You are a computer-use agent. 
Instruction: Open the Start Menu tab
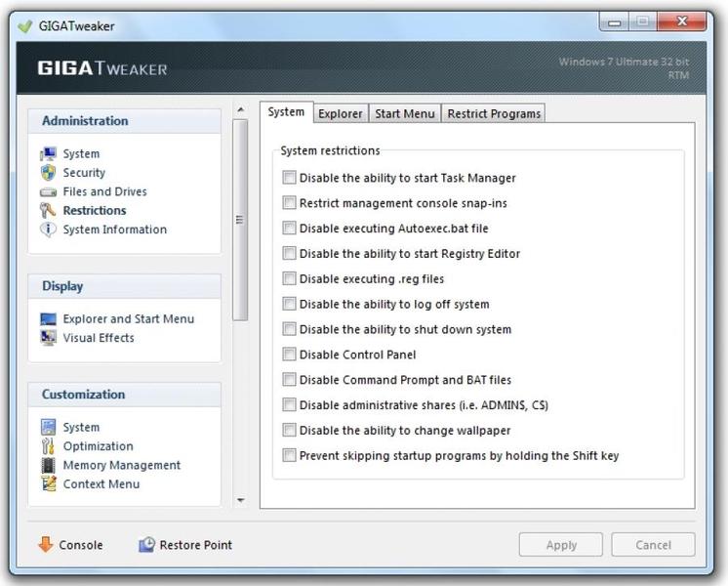pos(405,114)
